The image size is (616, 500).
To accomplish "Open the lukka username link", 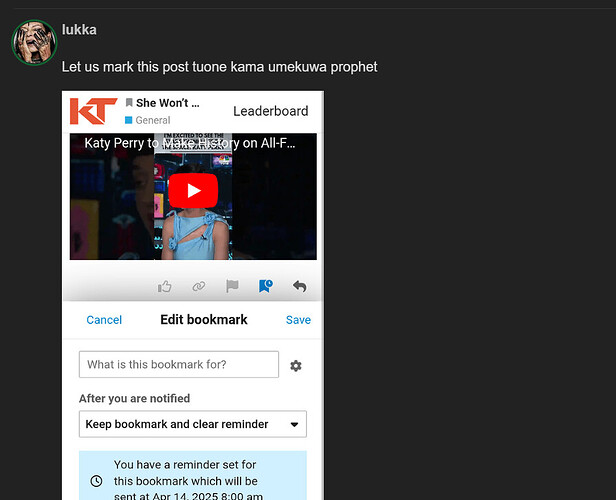I will (x=79, y=30).
